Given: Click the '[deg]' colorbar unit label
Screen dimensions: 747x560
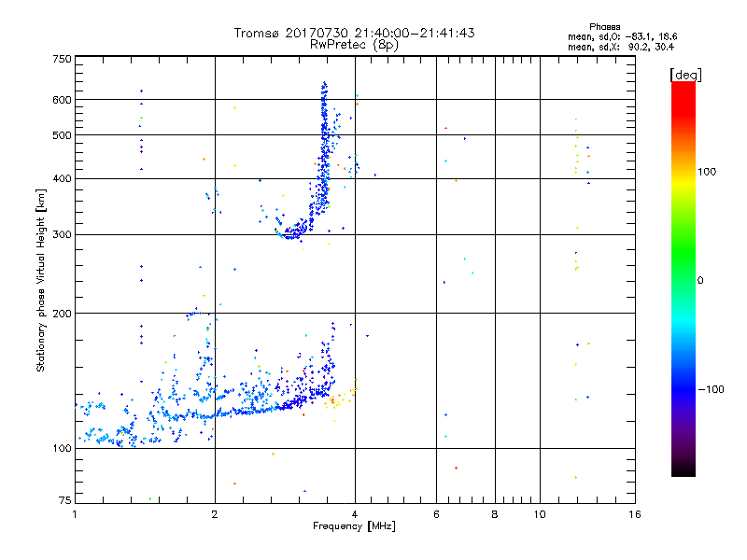Looking at the screenshot, I should tap(685, 75).
